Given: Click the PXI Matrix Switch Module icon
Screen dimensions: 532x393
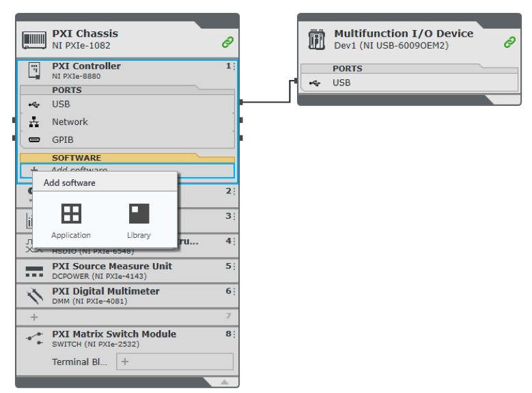Looking at the screenshot, I should 35,338.
